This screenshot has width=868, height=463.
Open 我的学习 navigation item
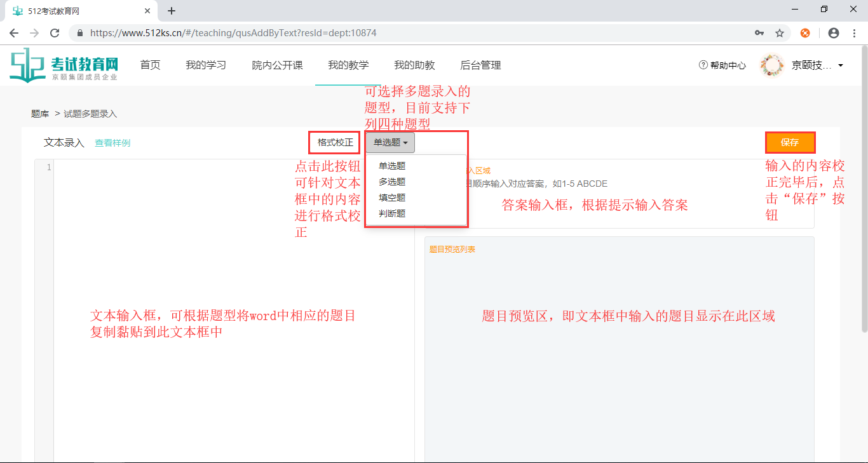[x=206, y=65]
